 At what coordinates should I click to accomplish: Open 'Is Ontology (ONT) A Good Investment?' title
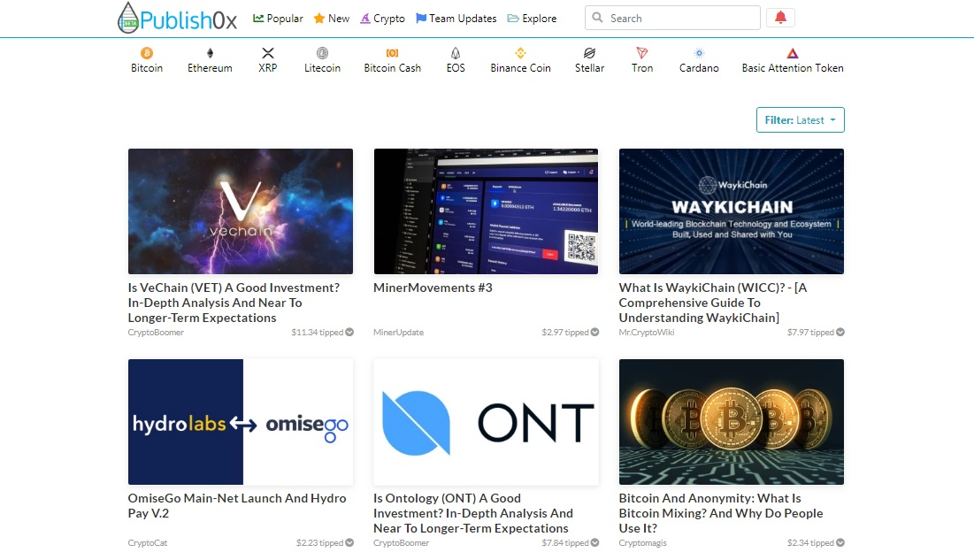(x=472, y=513)
